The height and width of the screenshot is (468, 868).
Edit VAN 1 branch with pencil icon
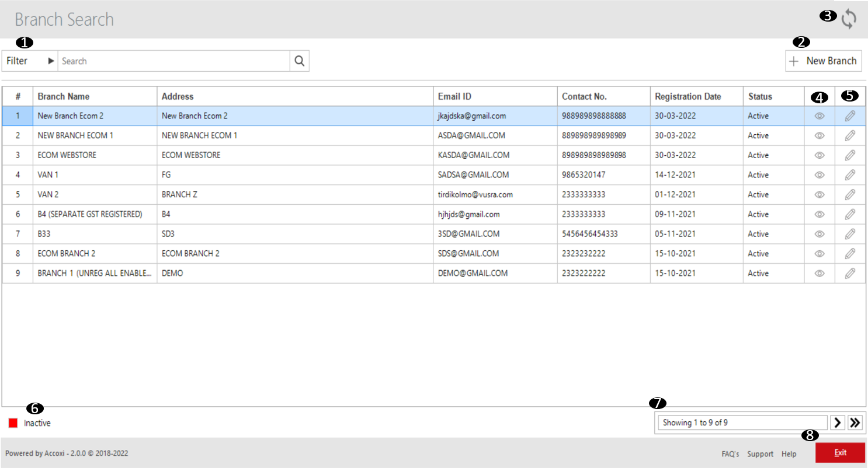click(x=850, y=174)
